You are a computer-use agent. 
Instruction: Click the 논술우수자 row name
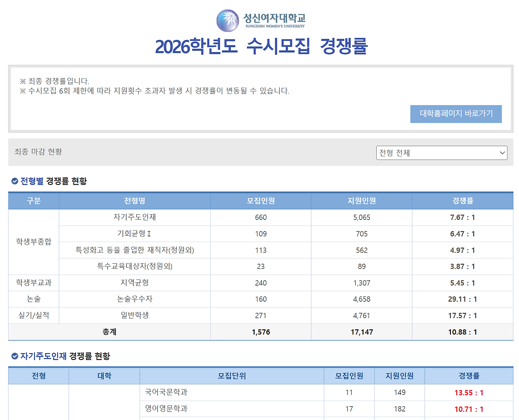pos(135,299)
